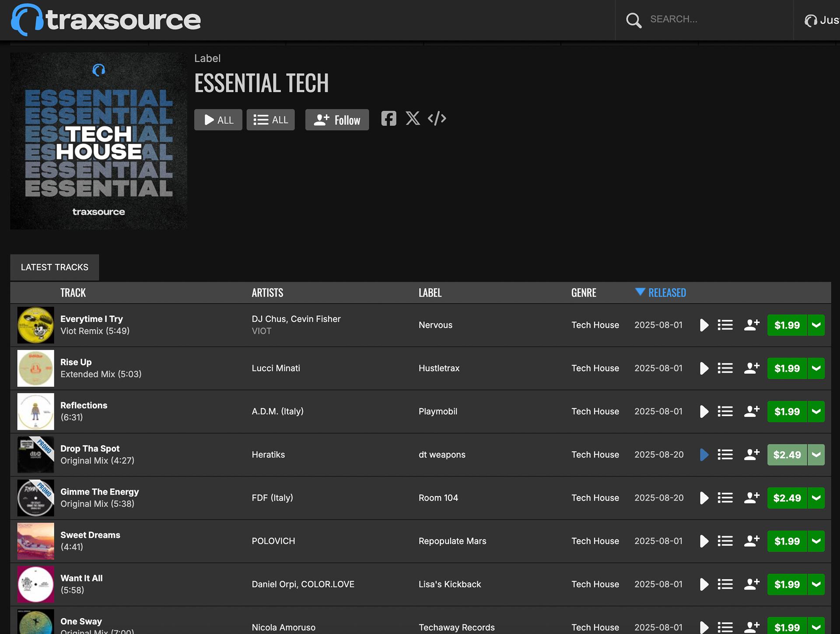840x634 pixels.
Task: Open the embed code icon
Action: [437, 119]
